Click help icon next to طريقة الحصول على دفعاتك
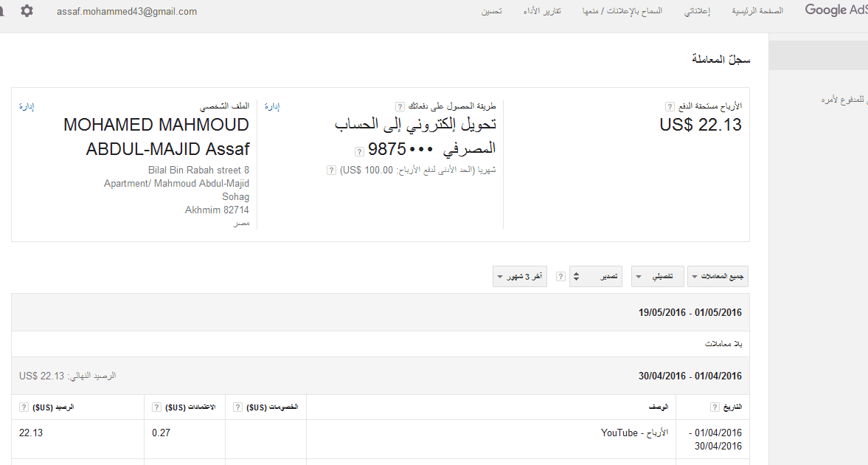Image resolution: width=868 pixels, height=465 pixels. click(400, 106)
